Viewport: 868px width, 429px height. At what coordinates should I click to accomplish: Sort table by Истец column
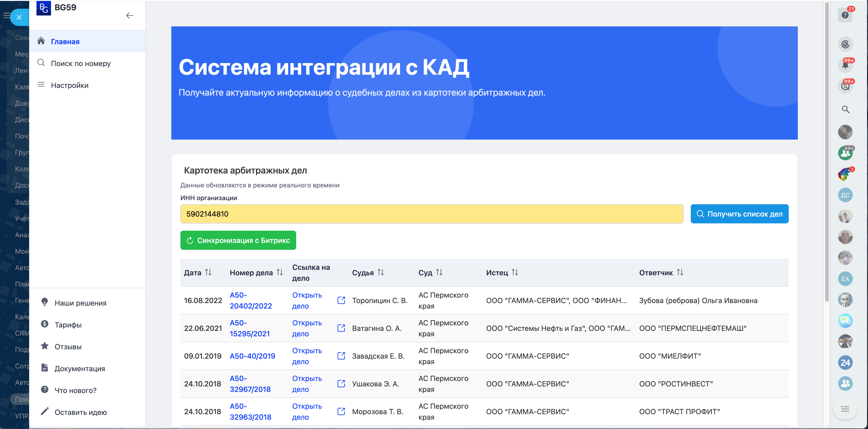point(514,272)
